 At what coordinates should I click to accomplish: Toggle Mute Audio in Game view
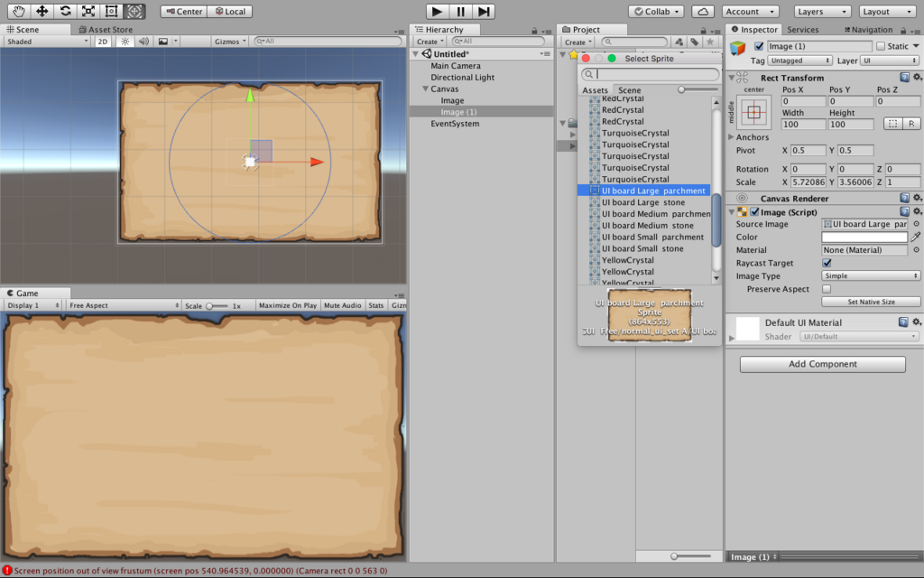[x=342, y=305]
